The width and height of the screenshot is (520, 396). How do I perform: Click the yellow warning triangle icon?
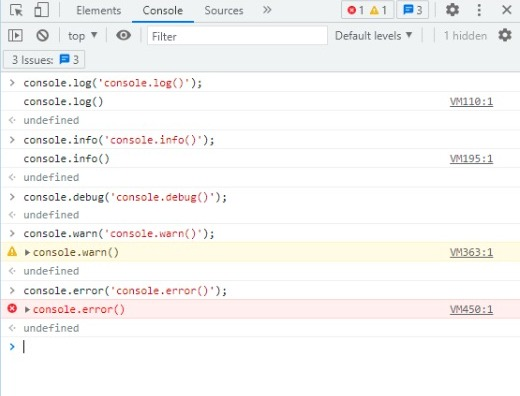pyautogui.click(x=12, y=251)
